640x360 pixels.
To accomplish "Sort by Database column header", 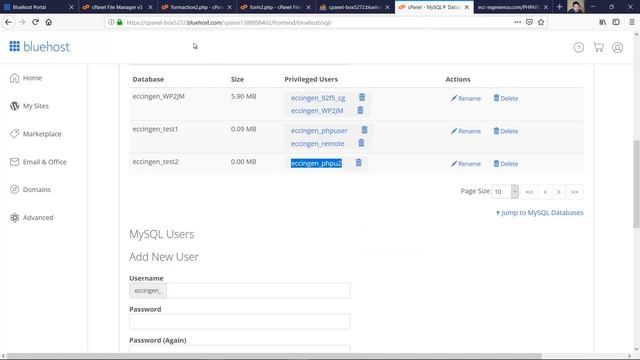I will (148, 79).
